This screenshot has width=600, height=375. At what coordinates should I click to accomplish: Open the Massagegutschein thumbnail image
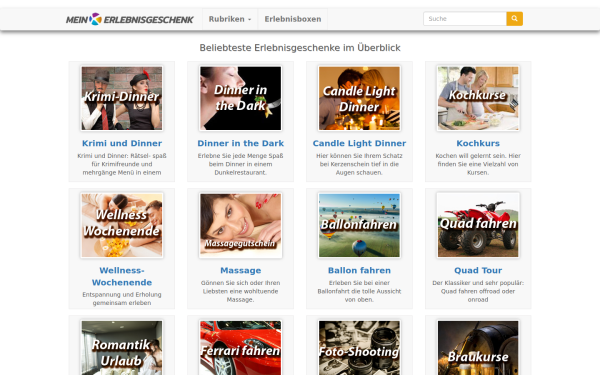coord(241,225)
